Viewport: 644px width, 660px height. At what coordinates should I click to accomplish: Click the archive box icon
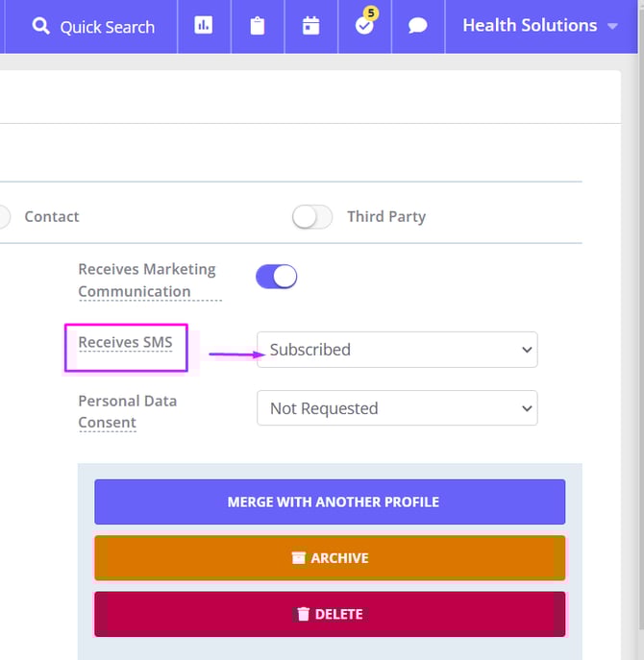[x=298, y=557]
